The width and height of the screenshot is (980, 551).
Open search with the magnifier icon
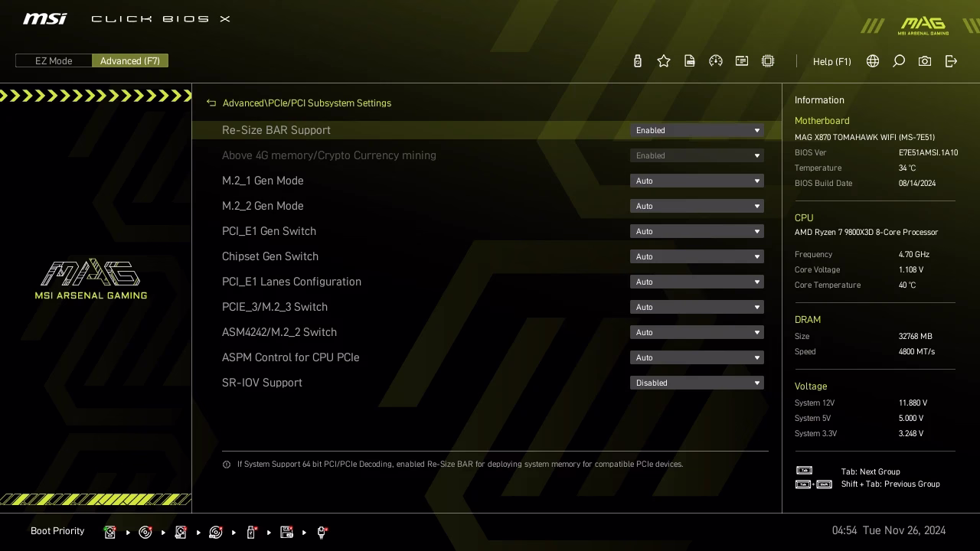pos(899,61)
